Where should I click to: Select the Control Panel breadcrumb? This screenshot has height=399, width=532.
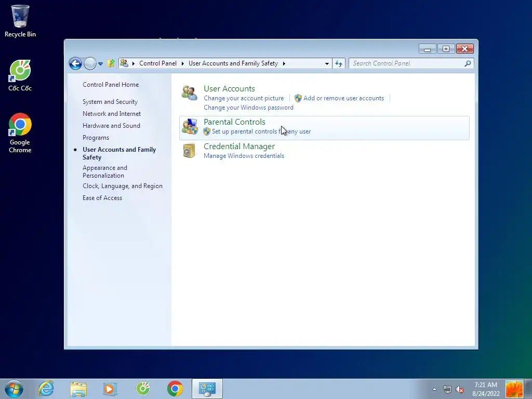tap(158, 63)
